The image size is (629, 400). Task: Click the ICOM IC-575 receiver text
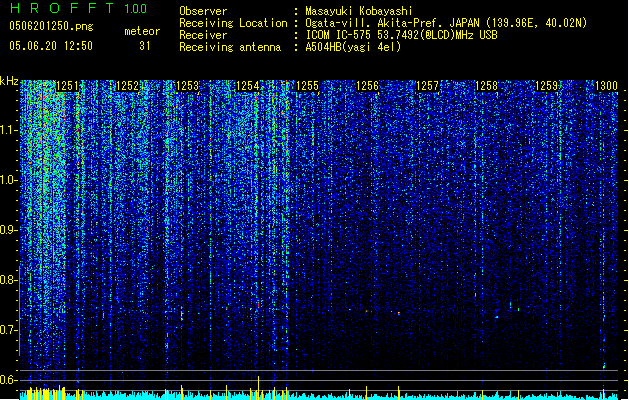401,35
